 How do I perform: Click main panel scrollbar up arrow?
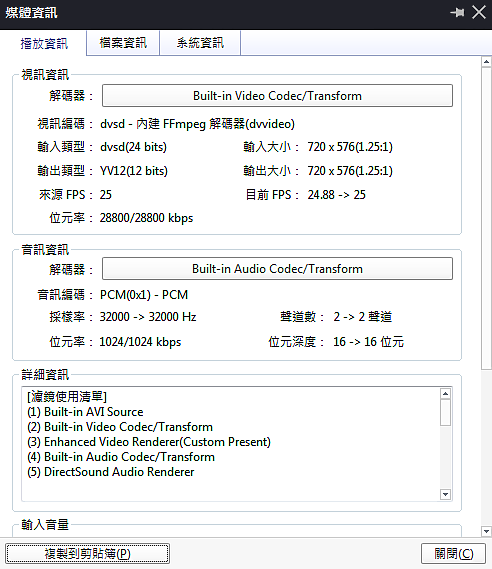coord(487,62)
